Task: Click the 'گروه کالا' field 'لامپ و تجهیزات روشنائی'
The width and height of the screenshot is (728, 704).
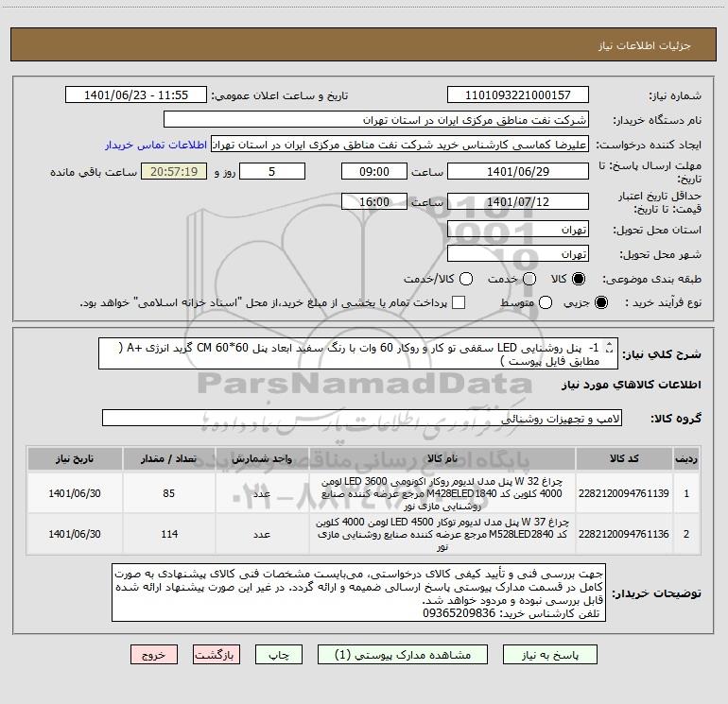Action: [362, 418]
